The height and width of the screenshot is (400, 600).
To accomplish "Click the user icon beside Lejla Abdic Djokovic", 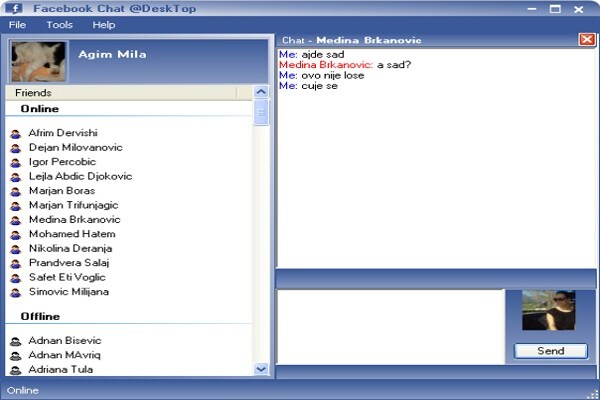I will 16,177.
